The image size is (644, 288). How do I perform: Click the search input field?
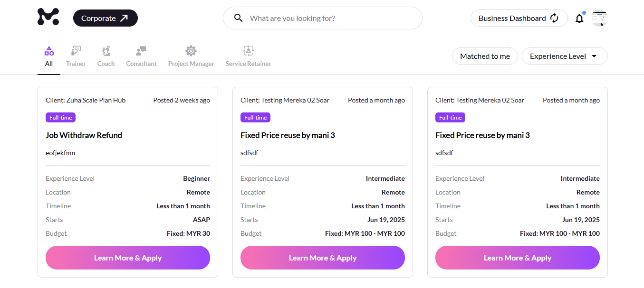(x=328, y=18)
